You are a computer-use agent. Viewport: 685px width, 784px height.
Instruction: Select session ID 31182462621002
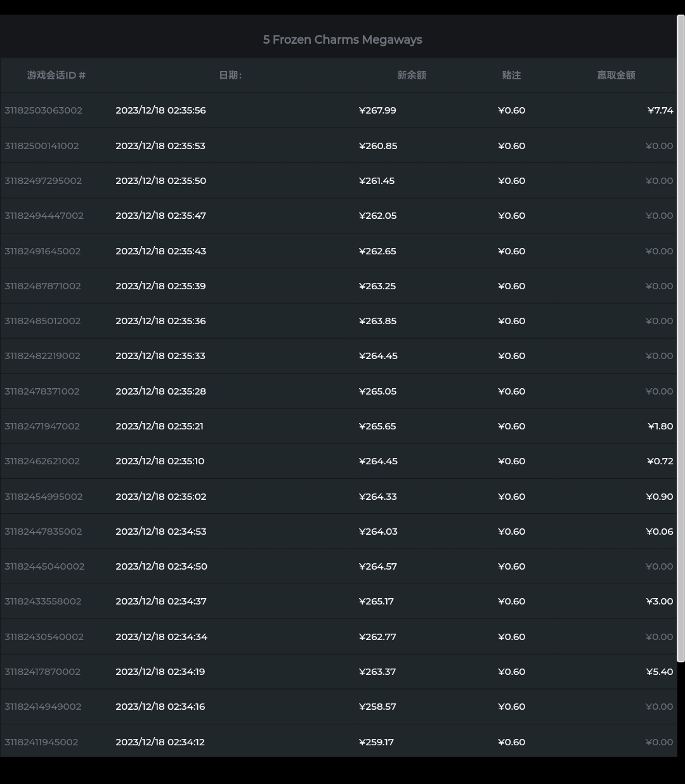coord(42,461)
